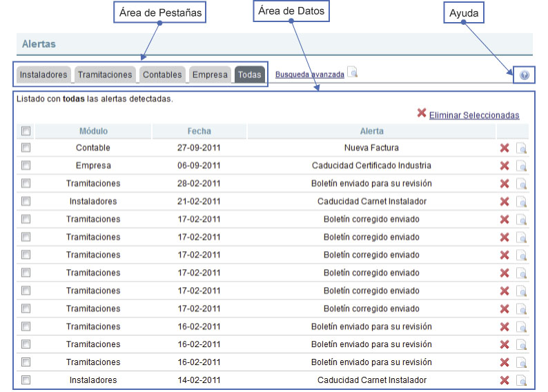View details of 21-02-2011 Caducidad Carnet alert
The height and width of the screenshot is (392, 548).
[522, 202]
